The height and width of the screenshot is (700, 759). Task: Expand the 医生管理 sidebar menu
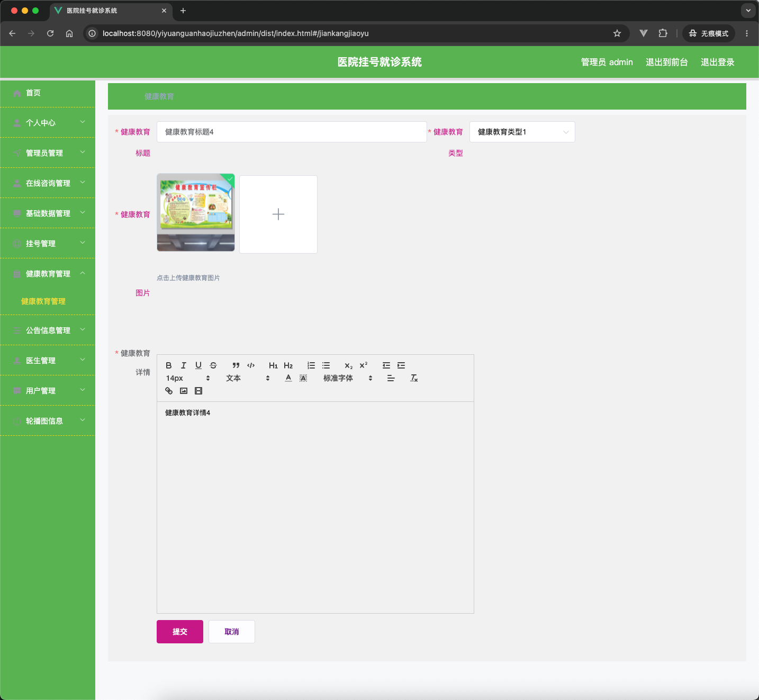tap(48, 360)
